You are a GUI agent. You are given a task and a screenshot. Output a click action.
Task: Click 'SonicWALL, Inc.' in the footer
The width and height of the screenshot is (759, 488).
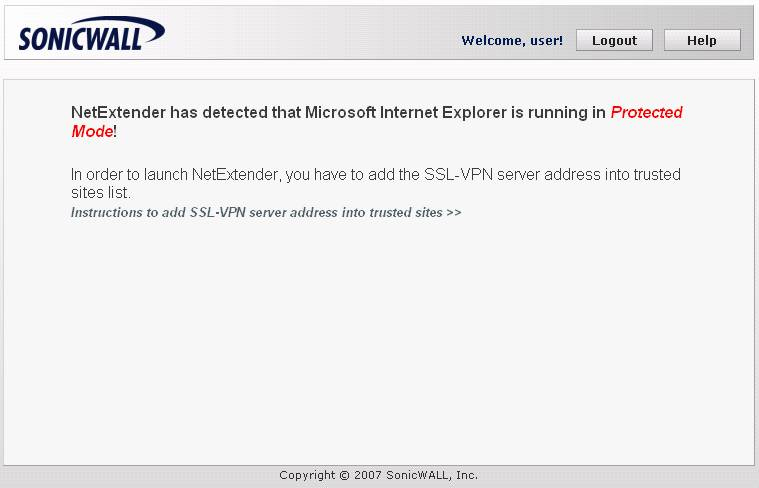431,475
